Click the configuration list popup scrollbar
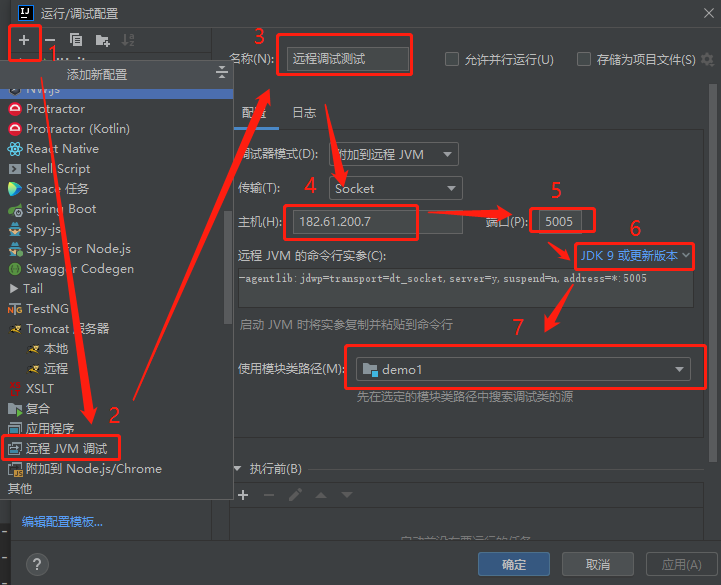Viewport: 721px width, 585px height. coord(228,267)
